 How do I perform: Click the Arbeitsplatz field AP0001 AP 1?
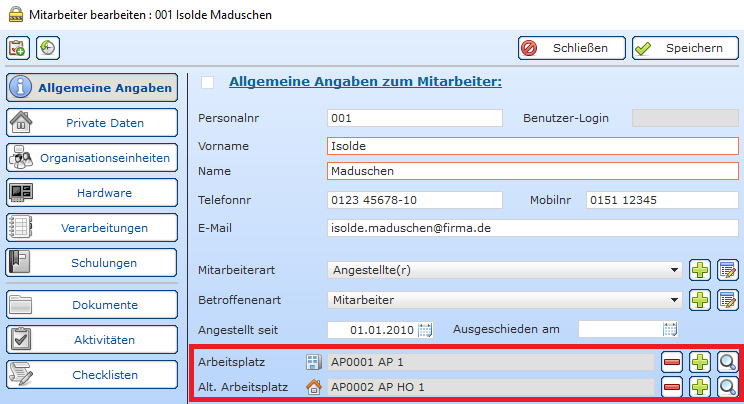pos(491,362)
